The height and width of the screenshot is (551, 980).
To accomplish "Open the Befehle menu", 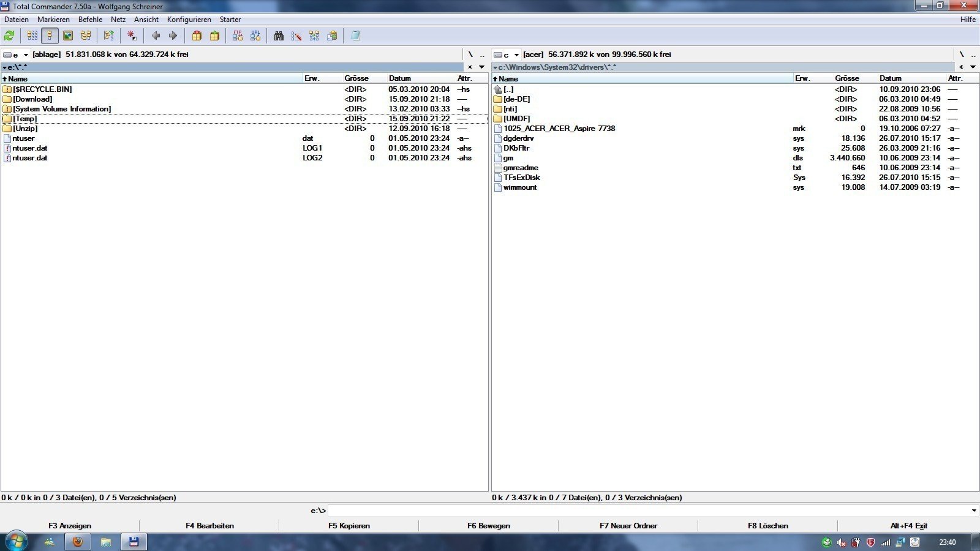I will [90, 20].
